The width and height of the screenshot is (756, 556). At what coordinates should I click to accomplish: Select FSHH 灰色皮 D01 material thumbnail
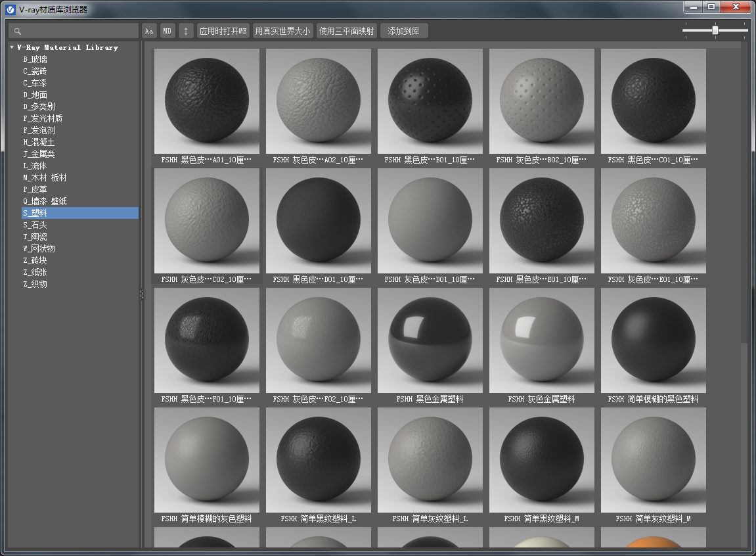[x=430, y=220]
